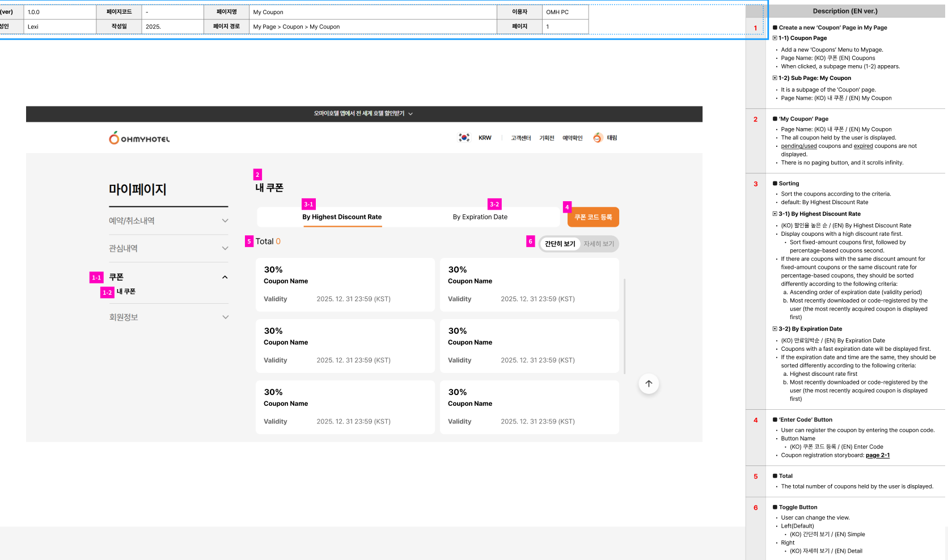The width and height of the screenshot is (948, 560).
Task: Click the Korean flag language icon
Action: coord(464,138)
